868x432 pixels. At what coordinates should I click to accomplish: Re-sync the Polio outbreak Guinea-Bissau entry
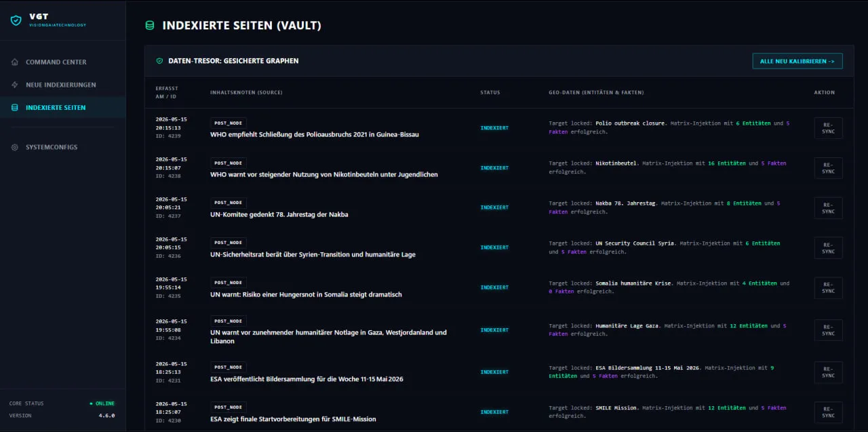828,127
